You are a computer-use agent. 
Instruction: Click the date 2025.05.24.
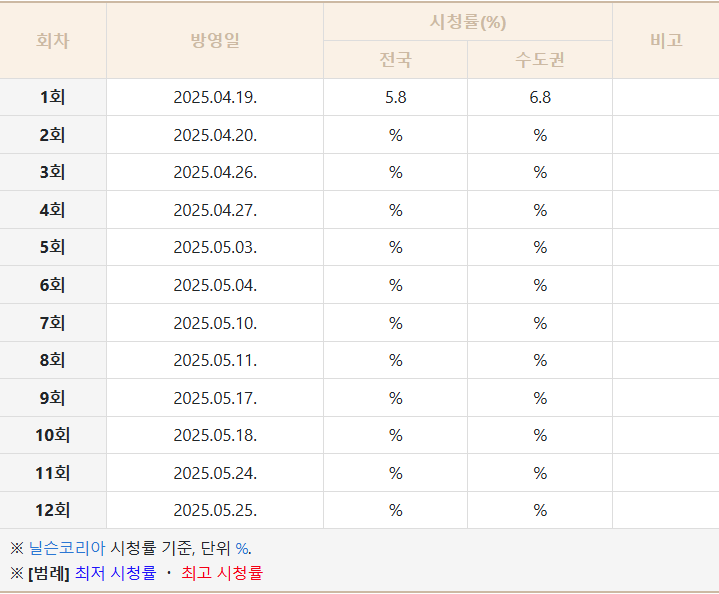point(215,473)
